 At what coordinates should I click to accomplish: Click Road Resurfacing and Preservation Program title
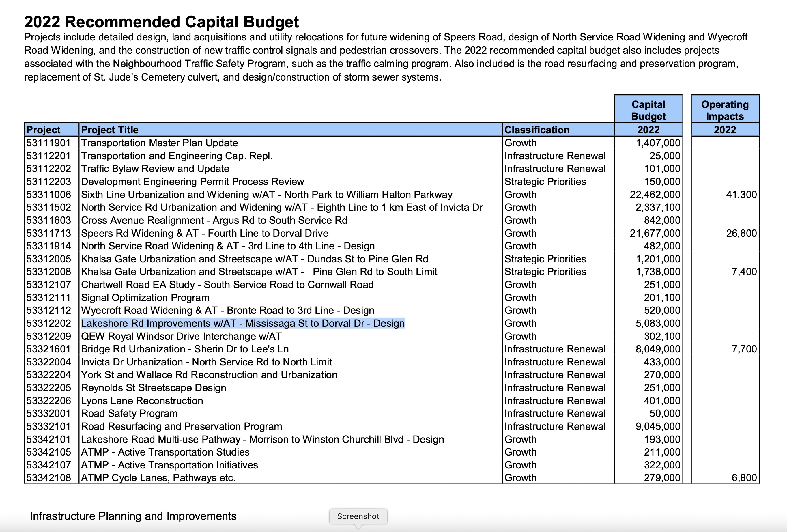point(182,426)
